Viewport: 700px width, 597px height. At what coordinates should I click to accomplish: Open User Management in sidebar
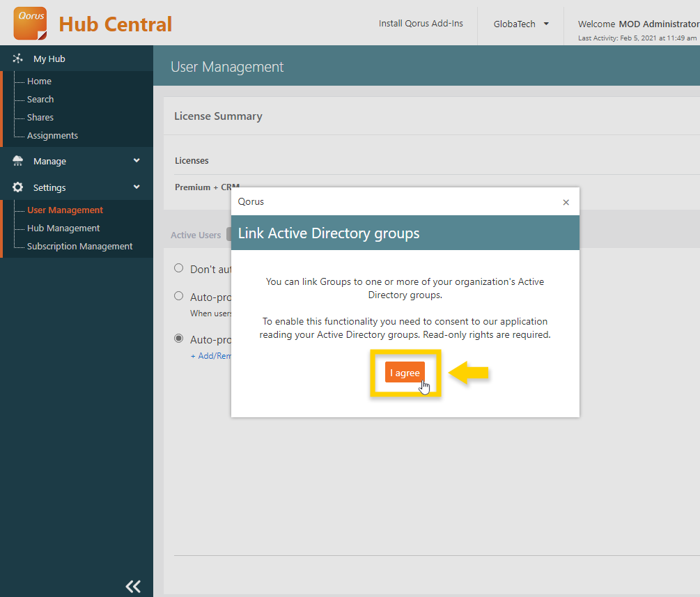pyautogui.click(x=65, y=210)
